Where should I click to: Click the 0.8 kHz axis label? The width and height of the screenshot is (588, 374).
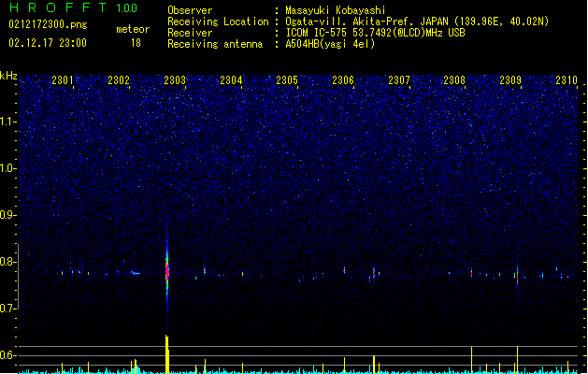(7, 262)
